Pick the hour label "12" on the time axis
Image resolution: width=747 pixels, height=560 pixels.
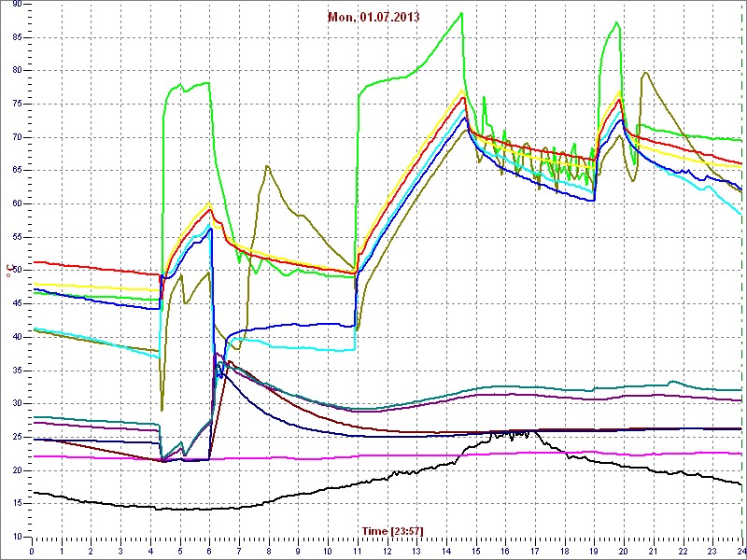click(387, 549)
